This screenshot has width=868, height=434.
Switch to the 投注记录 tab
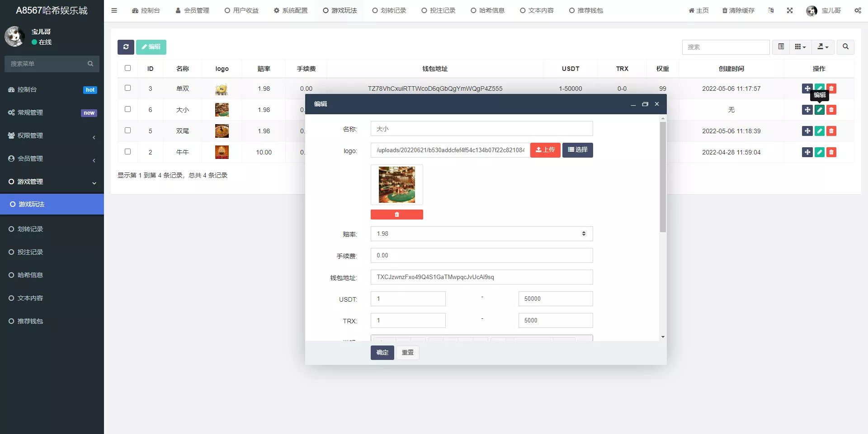tap(438, 10)
